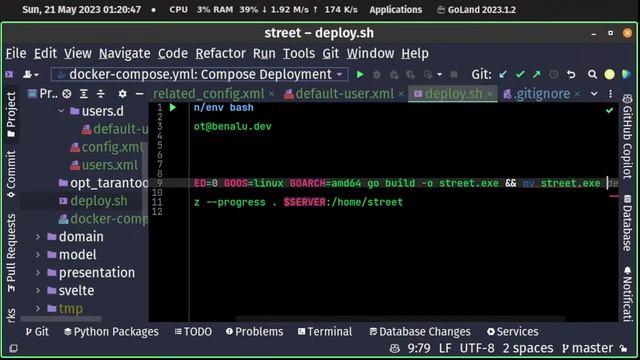Screen dimensions: 640x360
Task: Open the Tools menu
Action: point(299,53)
